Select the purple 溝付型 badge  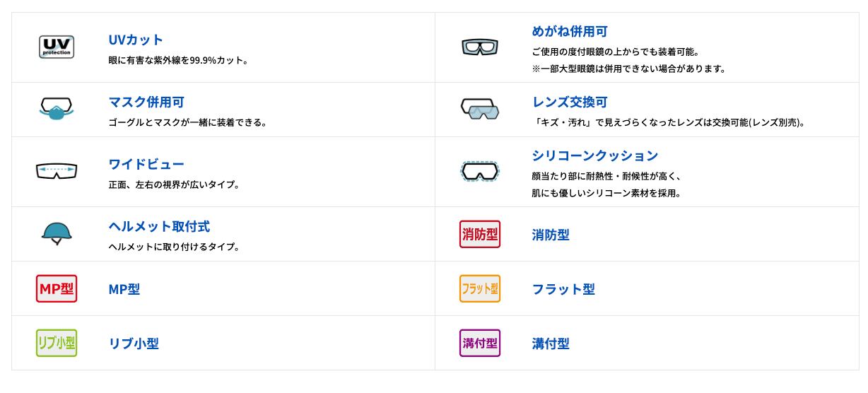480,343
